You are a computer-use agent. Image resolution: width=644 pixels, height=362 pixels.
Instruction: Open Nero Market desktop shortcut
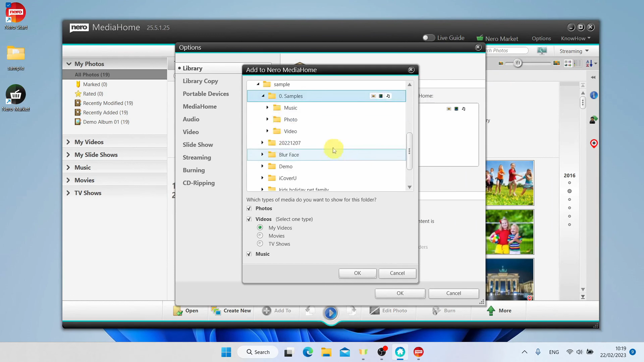[x=16, y=98]
